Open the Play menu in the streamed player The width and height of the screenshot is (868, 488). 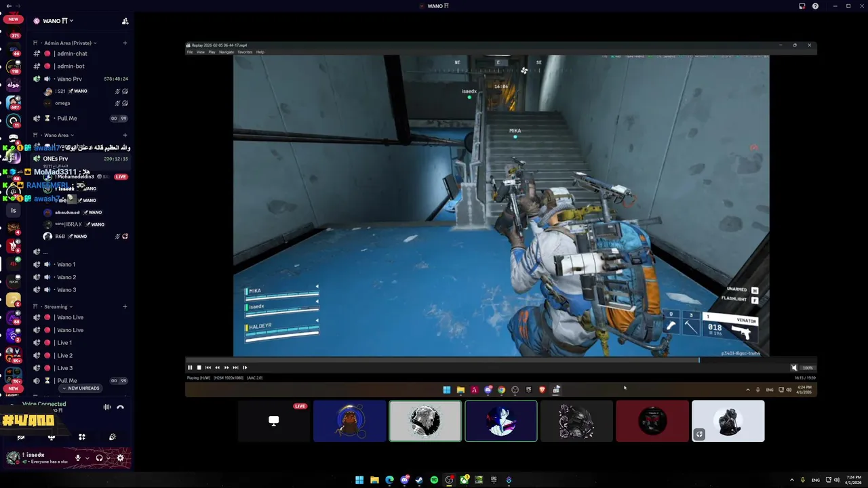pyautogui.click(x=212, y=52)
